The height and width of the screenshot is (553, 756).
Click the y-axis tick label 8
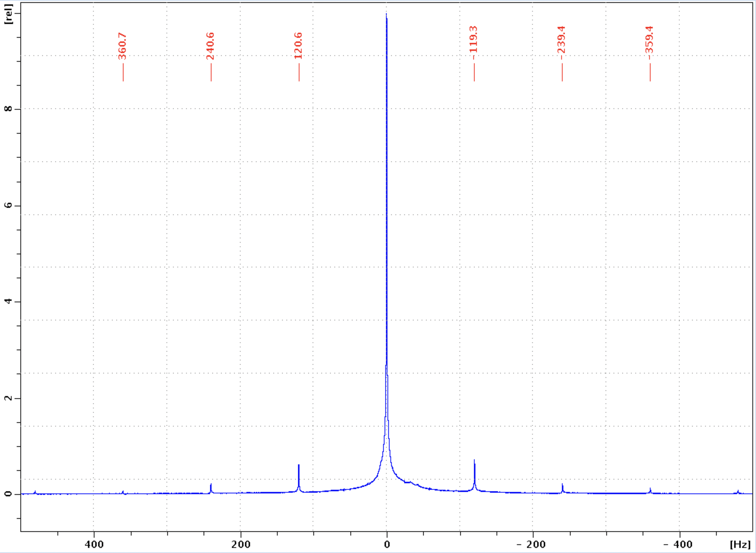[x=8, y=109]
